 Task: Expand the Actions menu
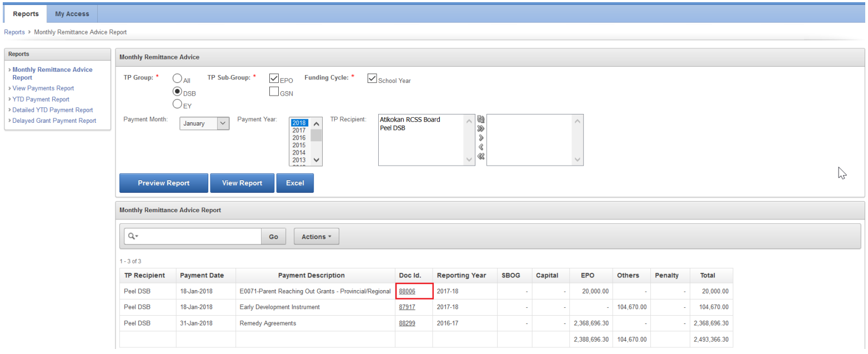coord(316,237)
